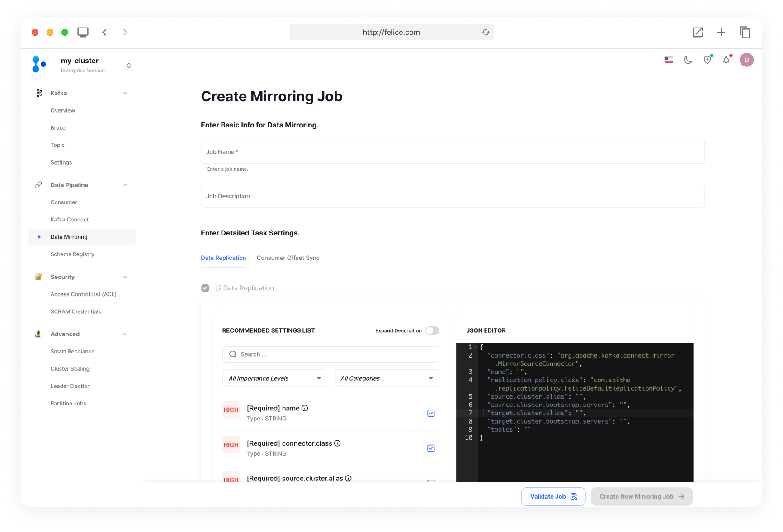This screenshot has width=783, height=532.
Task: Click the Kafka section icon
Action: tap(39, 93)
